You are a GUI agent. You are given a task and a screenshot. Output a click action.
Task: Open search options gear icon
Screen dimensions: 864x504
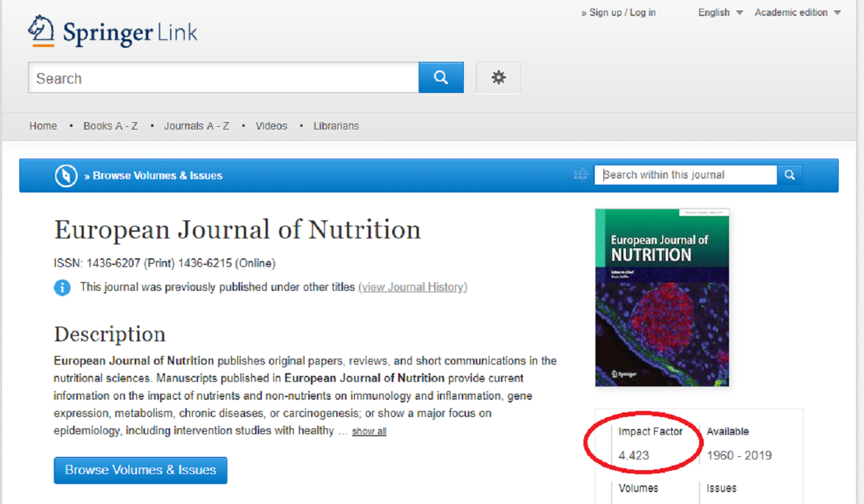(x=498, y=78)
